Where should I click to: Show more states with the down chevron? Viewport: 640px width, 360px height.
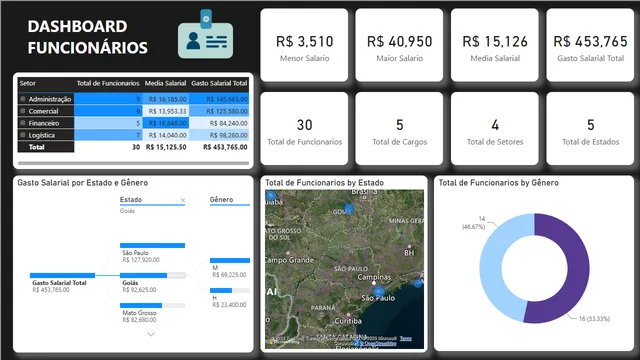(x=151, y=334)
